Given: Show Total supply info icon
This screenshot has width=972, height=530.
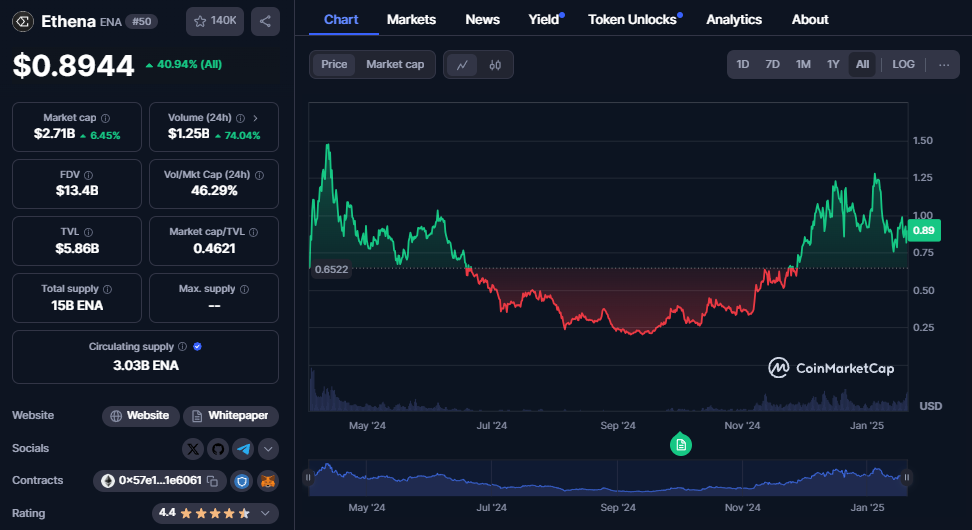Looking at the screenshot, I should (107, 289).
